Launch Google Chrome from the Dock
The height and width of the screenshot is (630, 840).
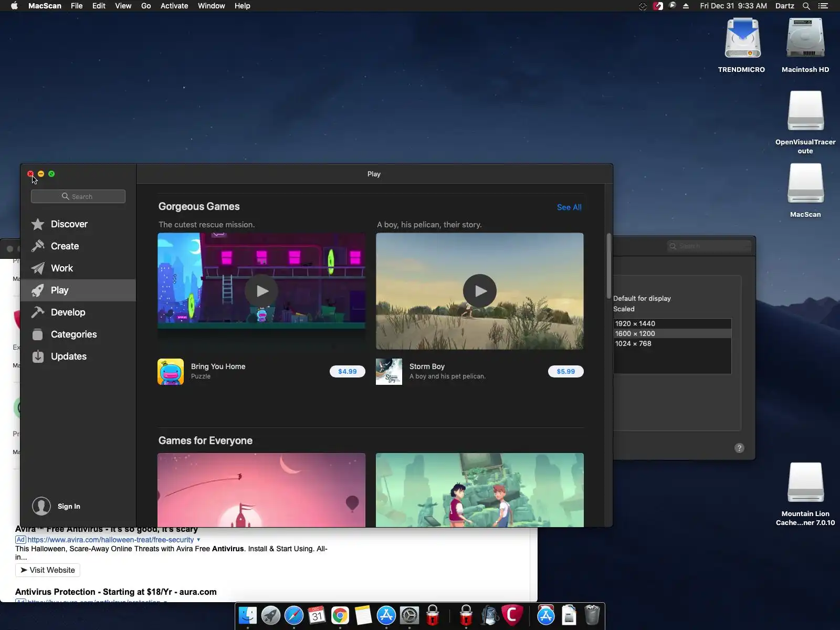click(x=340, y=615)
